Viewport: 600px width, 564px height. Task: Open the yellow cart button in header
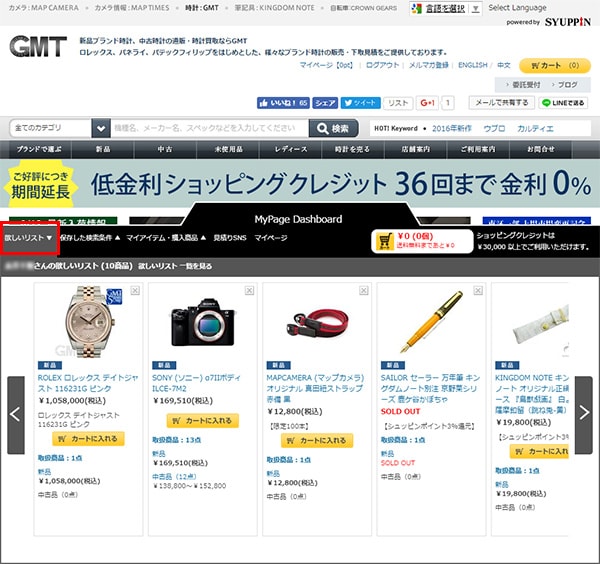[554, 65]
